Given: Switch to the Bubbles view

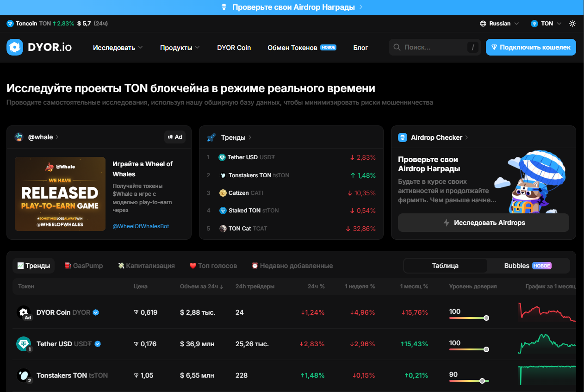Looking at the screenshot, I should [528, 266].
